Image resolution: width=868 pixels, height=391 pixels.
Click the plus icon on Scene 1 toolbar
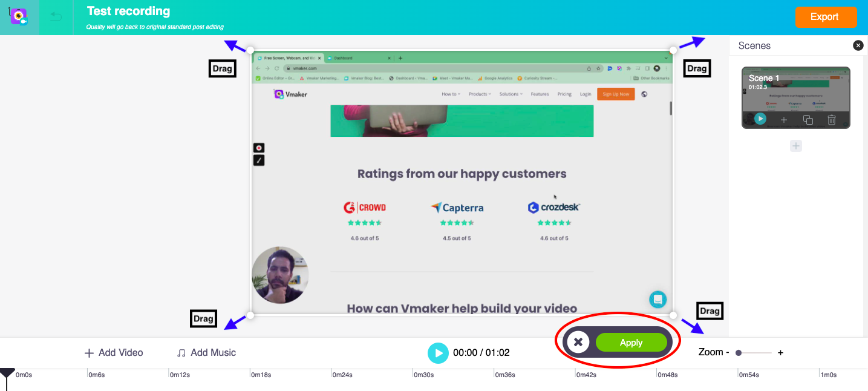click(x=784, y=120)
